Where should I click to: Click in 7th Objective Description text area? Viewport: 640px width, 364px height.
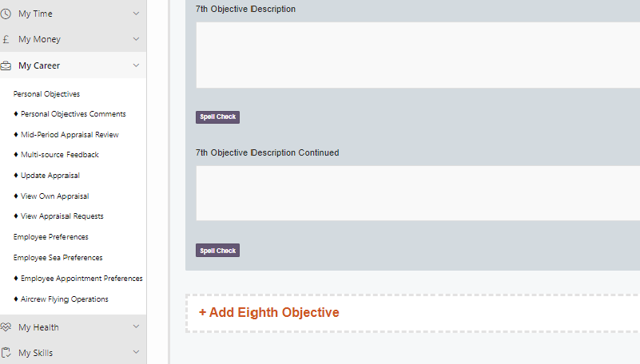(415, 55)
